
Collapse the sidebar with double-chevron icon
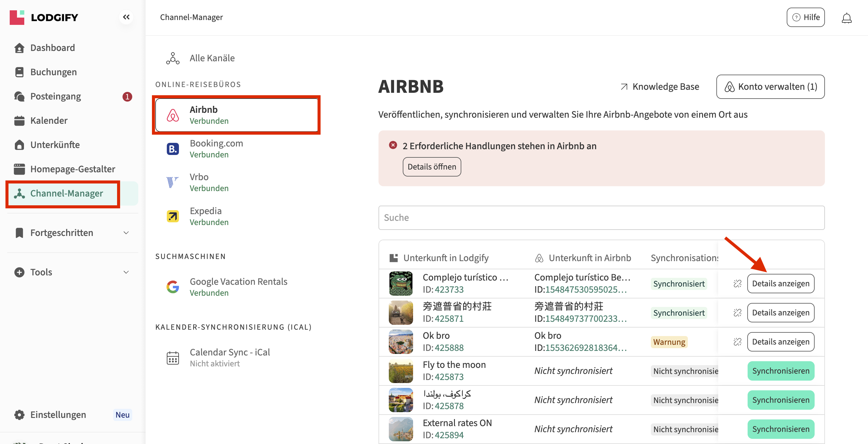tap(126, 17)
